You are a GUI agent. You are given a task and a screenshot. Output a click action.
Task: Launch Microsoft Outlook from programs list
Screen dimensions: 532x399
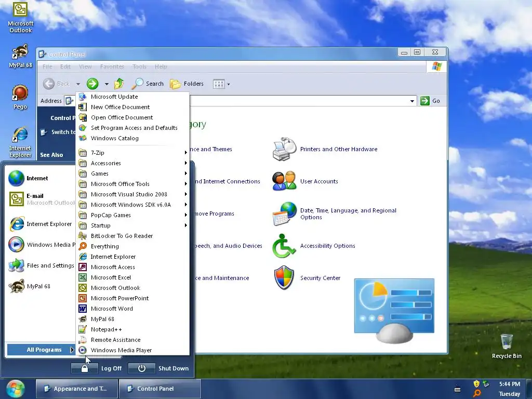(132, 288)
